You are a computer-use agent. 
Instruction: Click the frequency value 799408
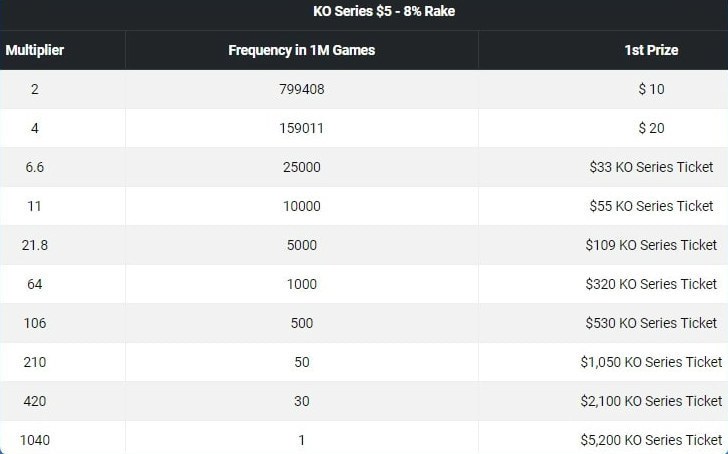(301, 89)
